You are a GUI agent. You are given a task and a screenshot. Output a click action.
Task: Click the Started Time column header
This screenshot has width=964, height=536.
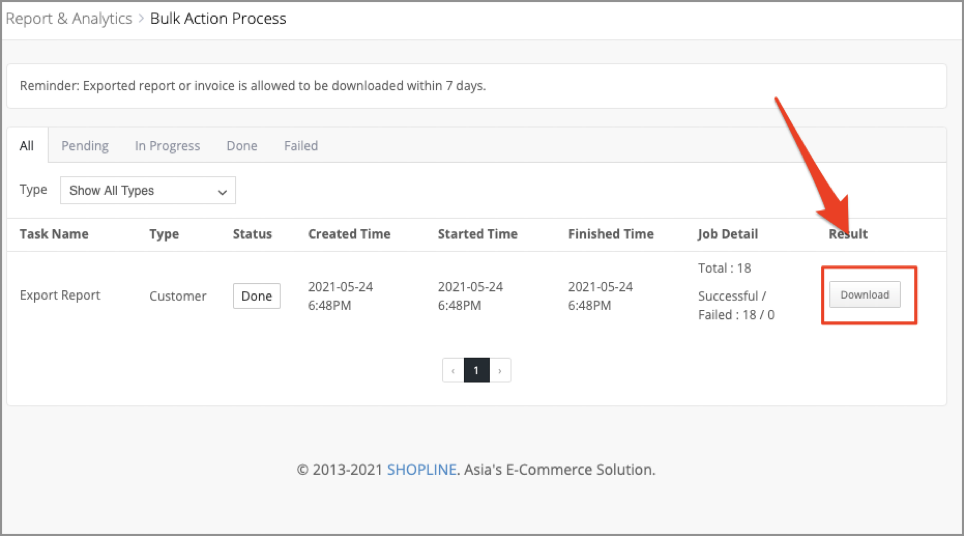[x=477, y=234]
